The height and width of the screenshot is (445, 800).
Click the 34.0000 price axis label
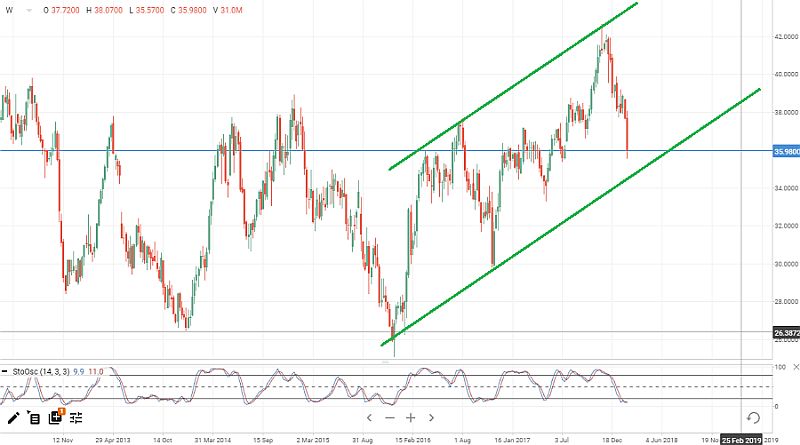[x=786, y=188]
